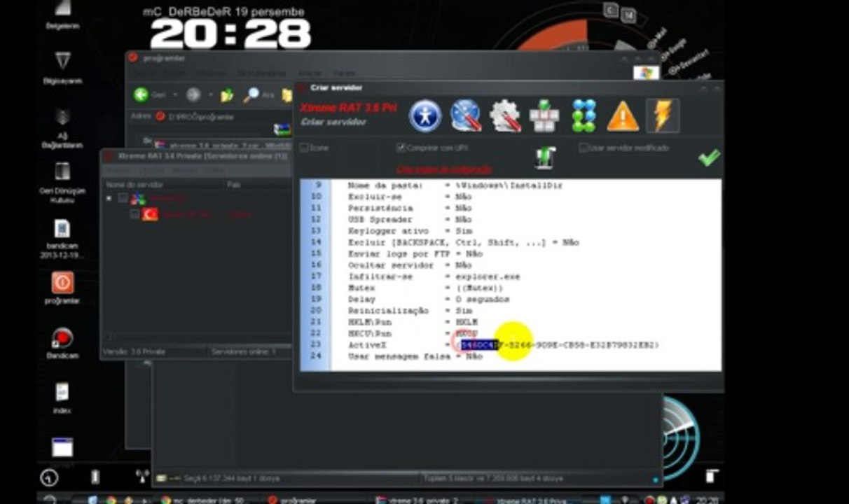The height and width of the screenshot is (504, 849).
Task: Open the gear with red pen settings icon
Action: click(x=505, y=116)
